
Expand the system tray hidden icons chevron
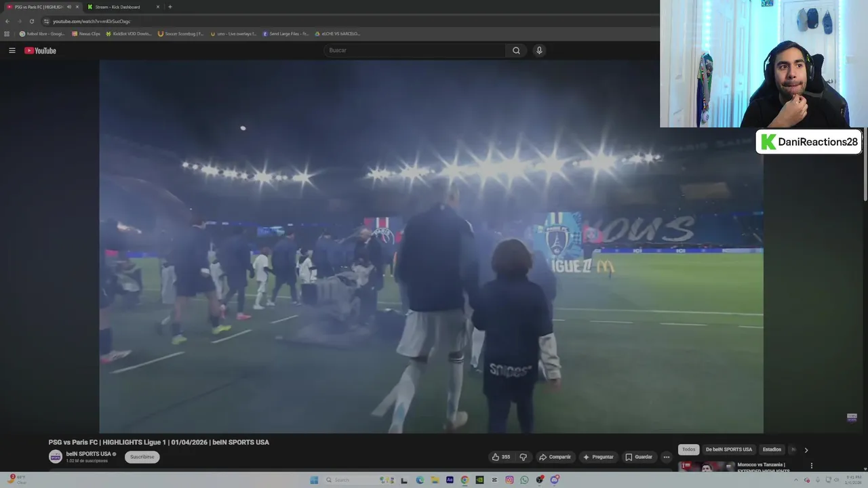pos(797,480)
